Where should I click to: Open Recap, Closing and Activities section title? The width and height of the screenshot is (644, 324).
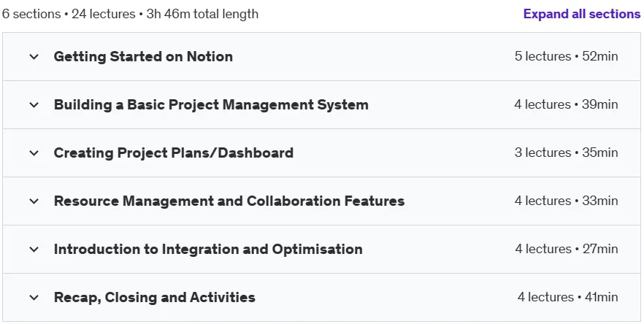(155, 297)
